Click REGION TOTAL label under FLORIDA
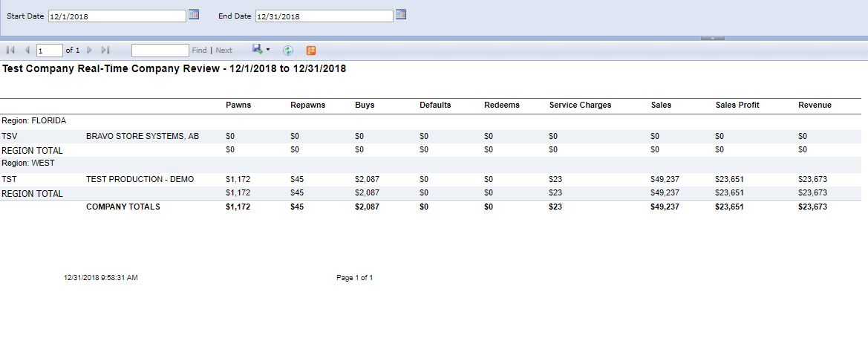This screenshot has width=868, height=344. point(32,151)
